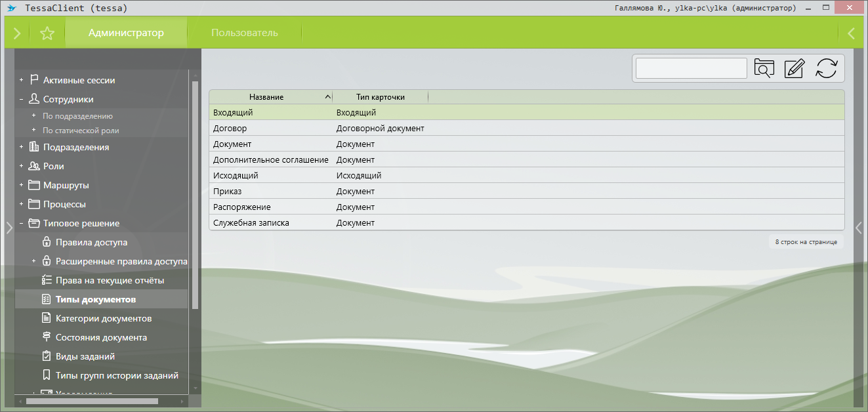Select the Администратор tab
Image resolution: width=868 pixels, height=412 pixels.
pyautogui.click(x=126, y=33)
